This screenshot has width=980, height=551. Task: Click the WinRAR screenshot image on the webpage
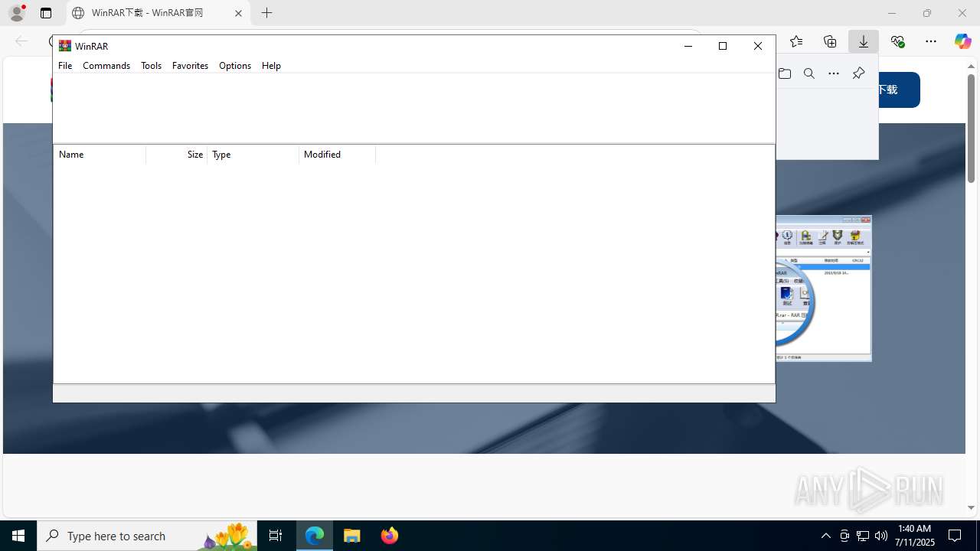click(824, 289)
